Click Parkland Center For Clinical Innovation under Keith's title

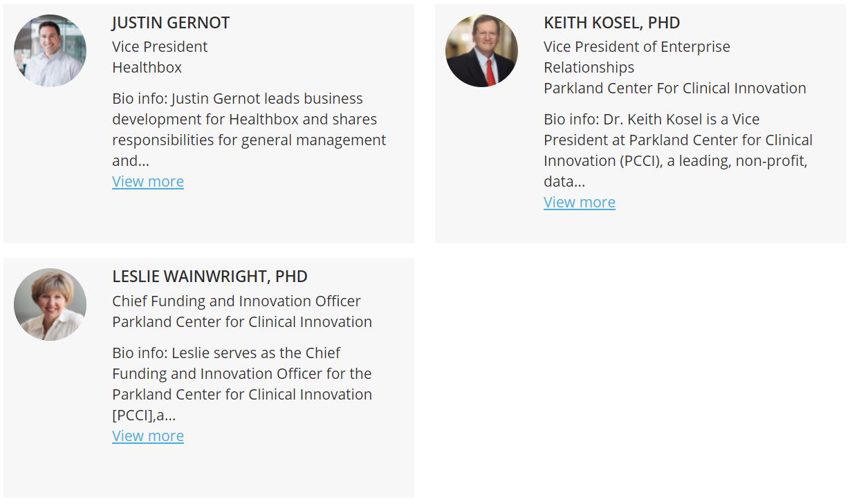point(675,88)
